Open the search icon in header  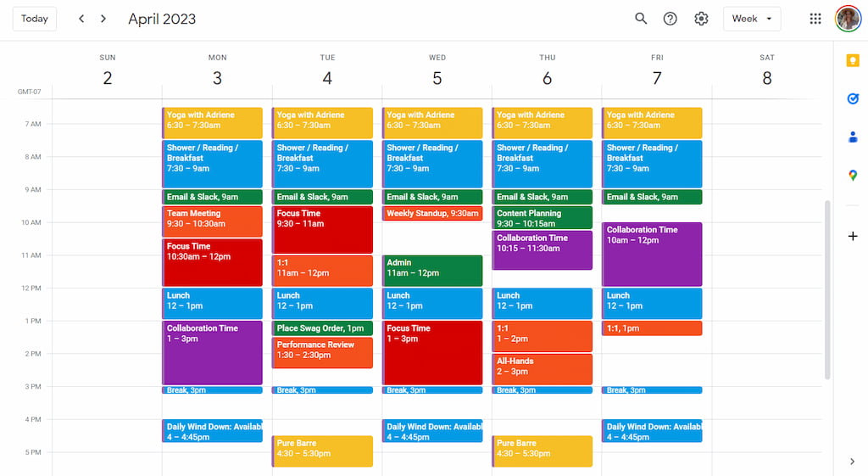641,19
